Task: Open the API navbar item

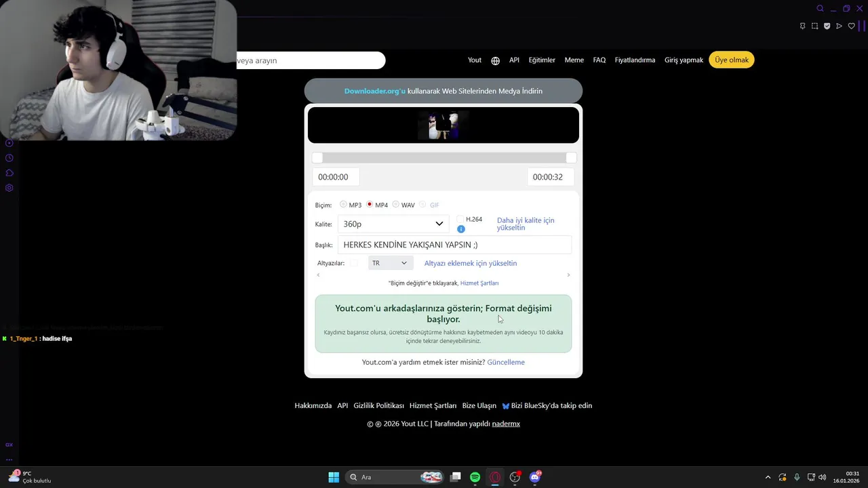Action: pyautogui.click(x=514, y=60)
